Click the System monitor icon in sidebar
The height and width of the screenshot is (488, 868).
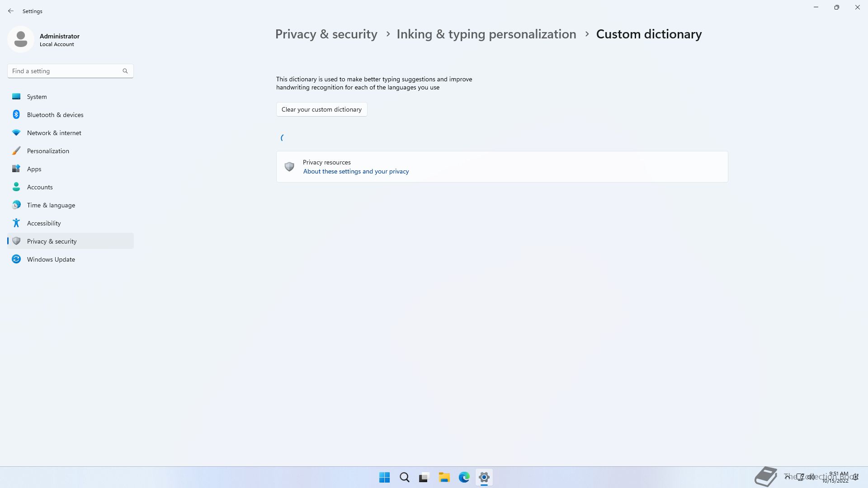click(16, 97)
